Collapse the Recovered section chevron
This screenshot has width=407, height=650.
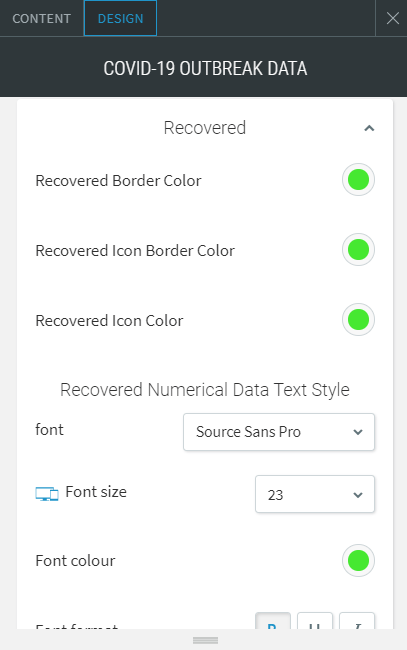[369, 128]
